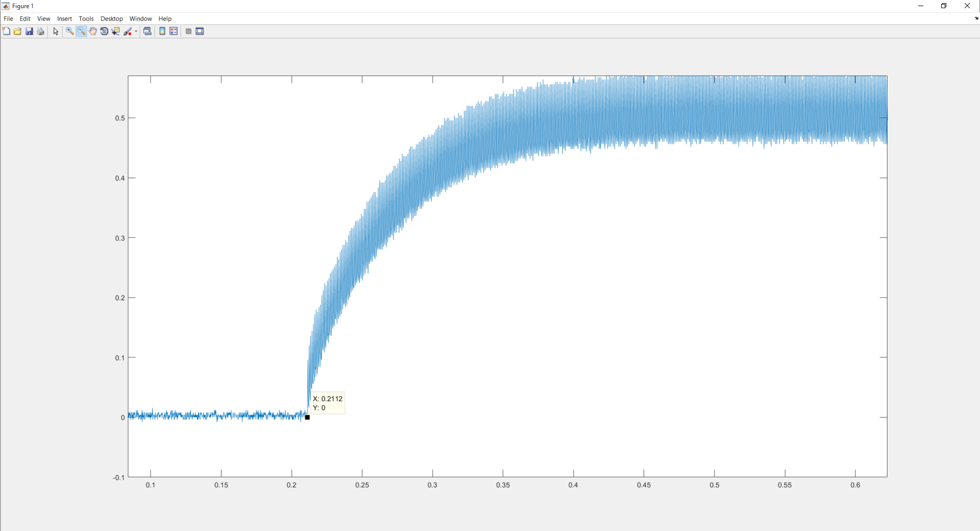Image resolution: width=980 pixels, height=531 pixels.
Task: Activate the Brush data tool
Action: 128,32
